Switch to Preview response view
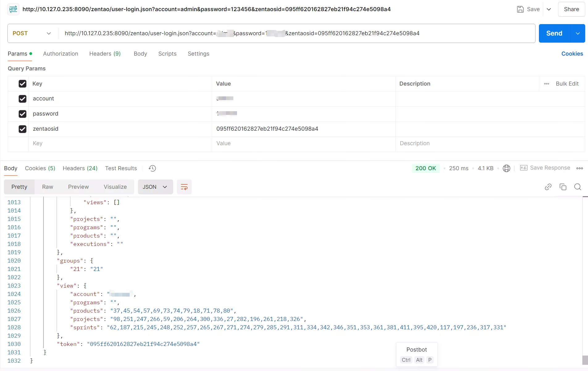The height and width of the screenshot is (371, 588). click(x=78, y=187)
